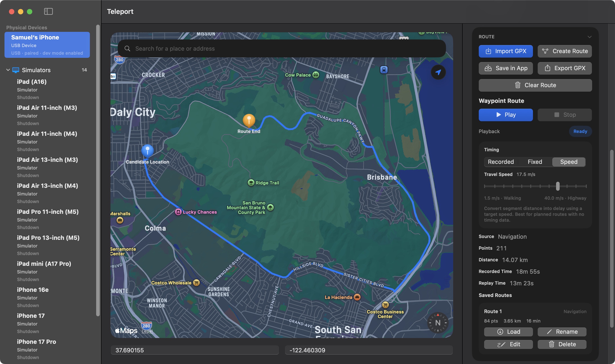Click the Import GPX button

506,51
